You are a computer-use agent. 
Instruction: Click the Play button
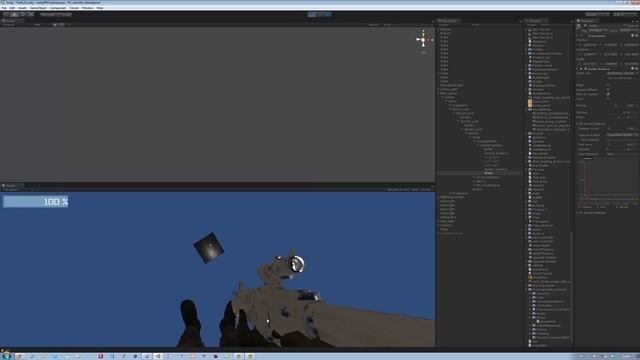311,14
